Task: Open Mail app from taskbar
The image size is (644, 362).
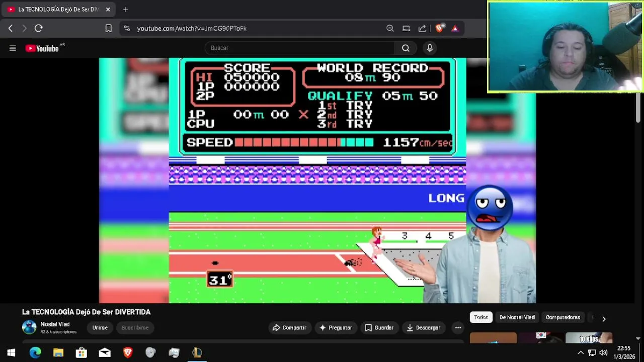Action: (x=105, y=352)
